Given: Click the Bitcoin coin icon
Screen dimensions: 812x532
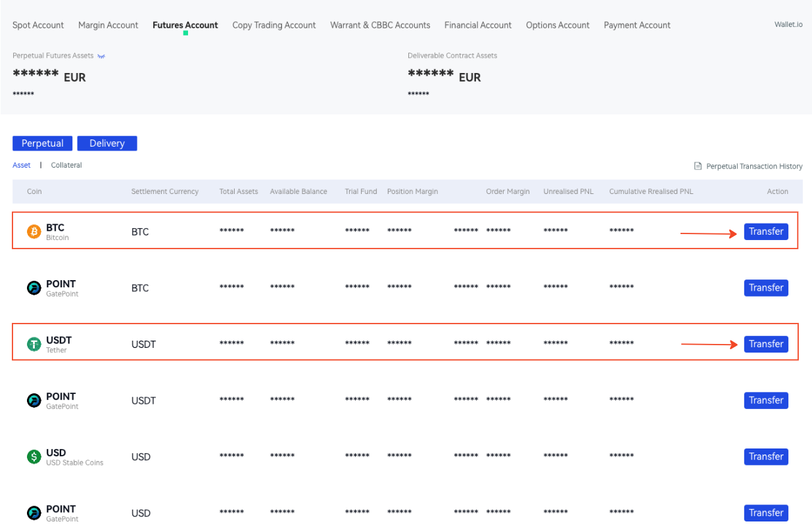Looking at the screenshot, I should 34,232.
